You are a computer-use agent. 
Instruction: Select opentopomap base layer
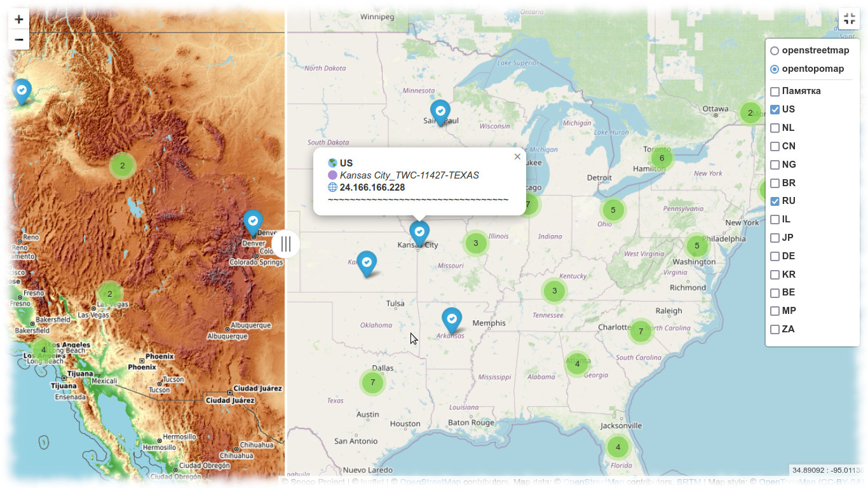tap(775, 69)
